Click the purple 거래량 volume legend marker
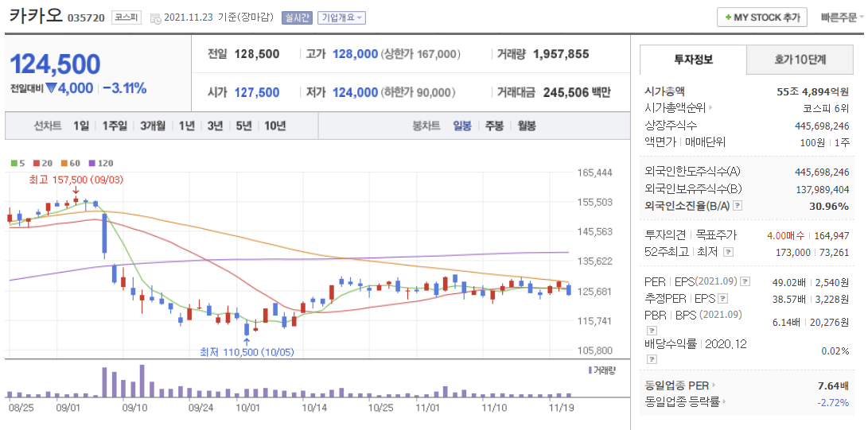 [x=590, y=370]
